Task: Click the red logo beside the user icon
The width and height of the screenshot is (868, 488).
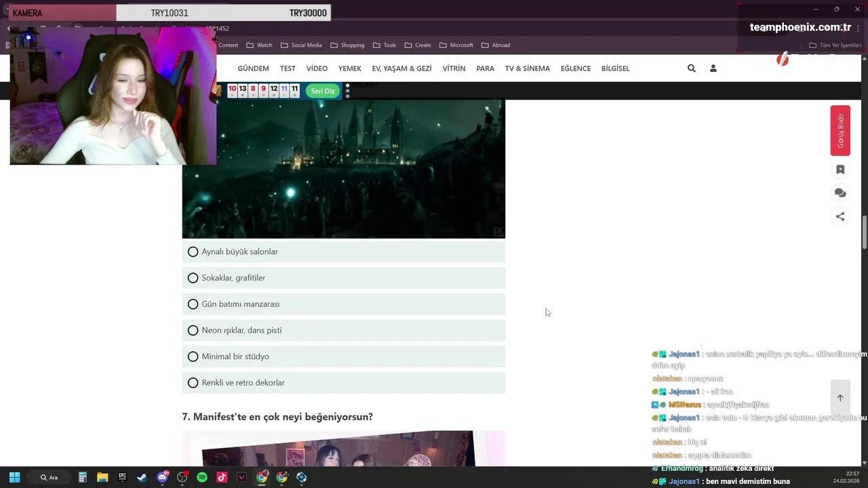Action: pos(783,60)
